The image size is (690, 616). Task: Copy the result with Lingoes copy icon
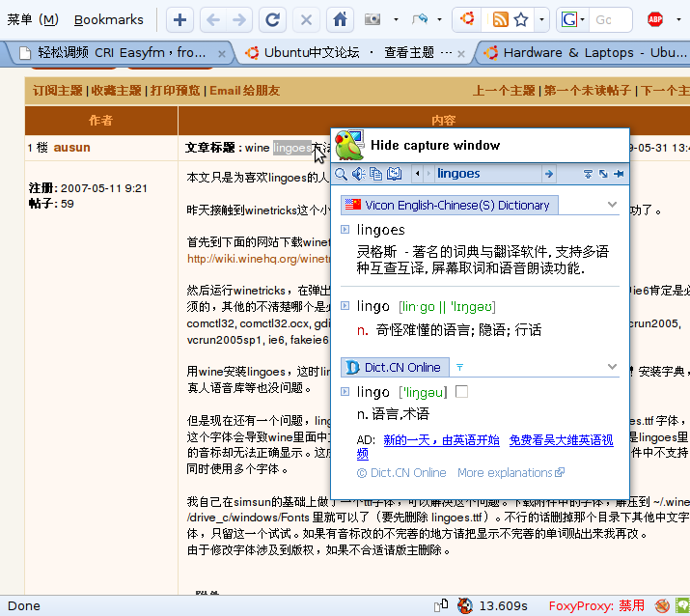pyautogui.click(x=375, y=174)
